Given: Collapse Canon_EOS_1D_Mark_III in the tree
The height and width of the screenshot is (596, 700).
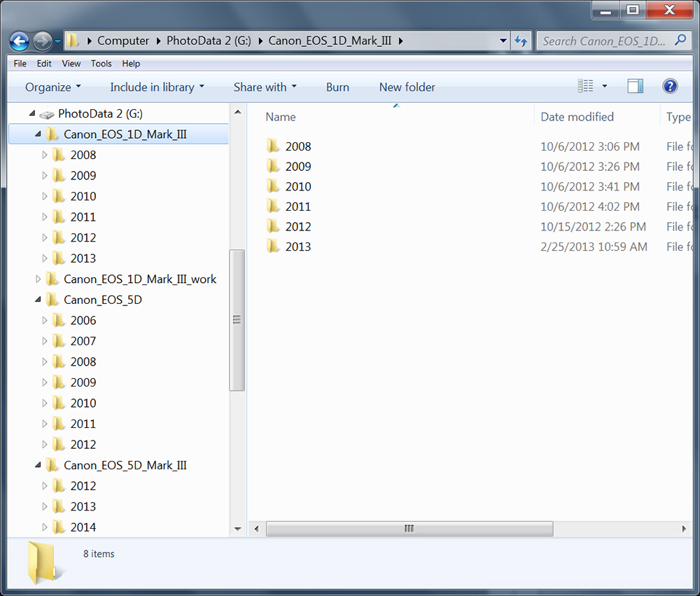Looking at the screenshot, I should [x=38, y=134].
